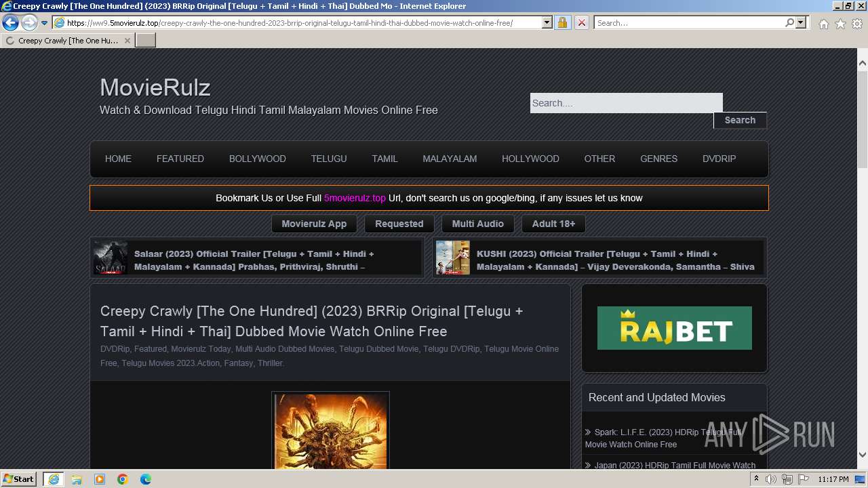Click the RAJBET advertisement banner
The height and width of the screenshot is (488, 868).
click(x=675, y=328)
